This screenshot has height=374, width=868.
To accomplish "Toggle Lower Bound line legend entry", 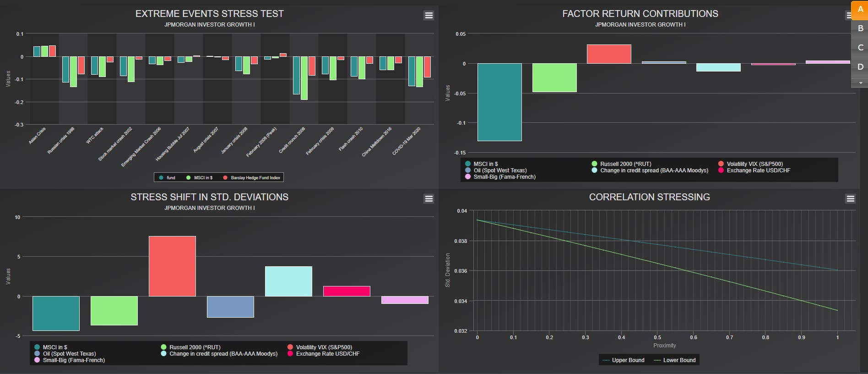I will pos(675,360).
